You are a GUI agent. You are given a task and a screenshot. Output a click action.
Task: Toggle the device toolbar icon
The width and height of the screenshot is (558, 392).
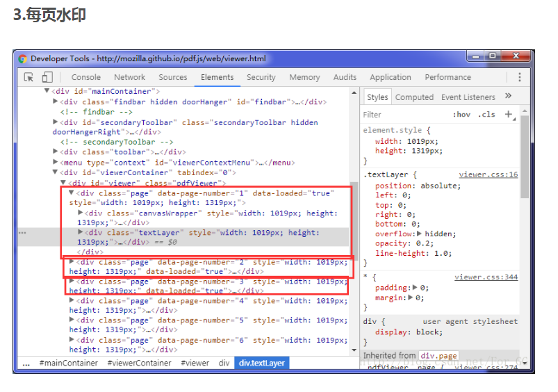tap(47, 77)
